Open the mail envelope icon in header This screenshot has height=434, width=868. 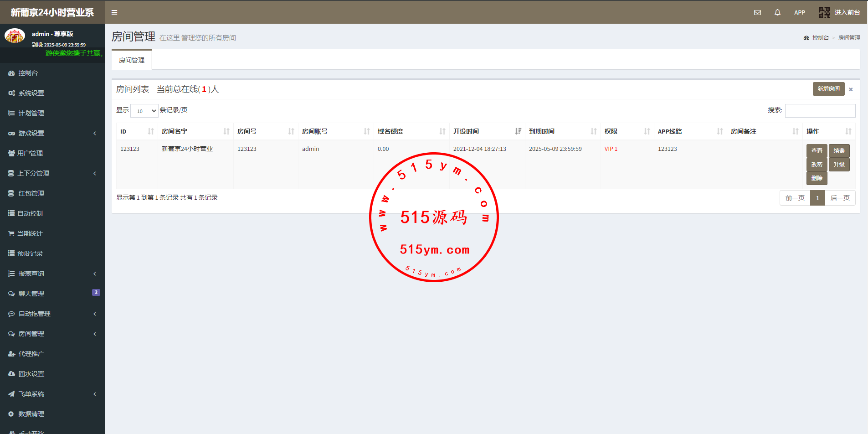(757, 12)
